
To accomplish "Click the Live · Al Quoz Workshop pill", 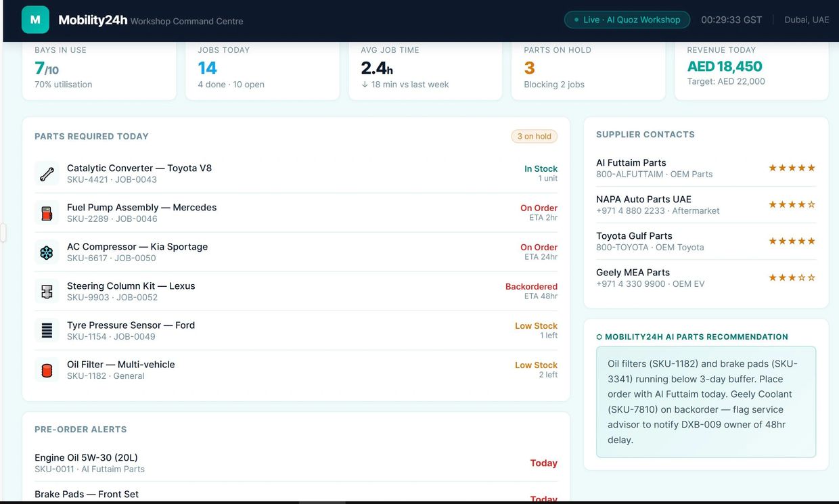I will coord(627,20).
